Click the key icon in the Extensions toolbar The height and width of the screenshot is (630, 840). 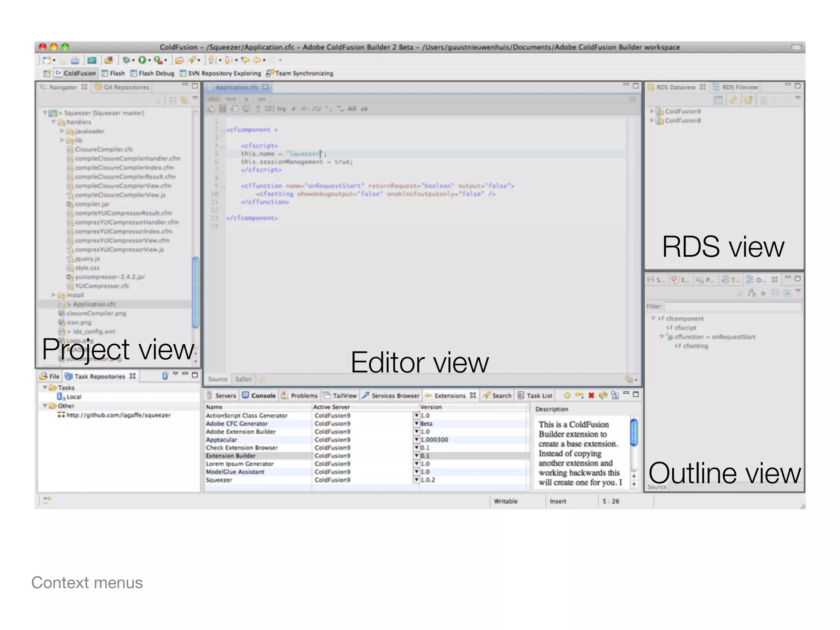579,395
